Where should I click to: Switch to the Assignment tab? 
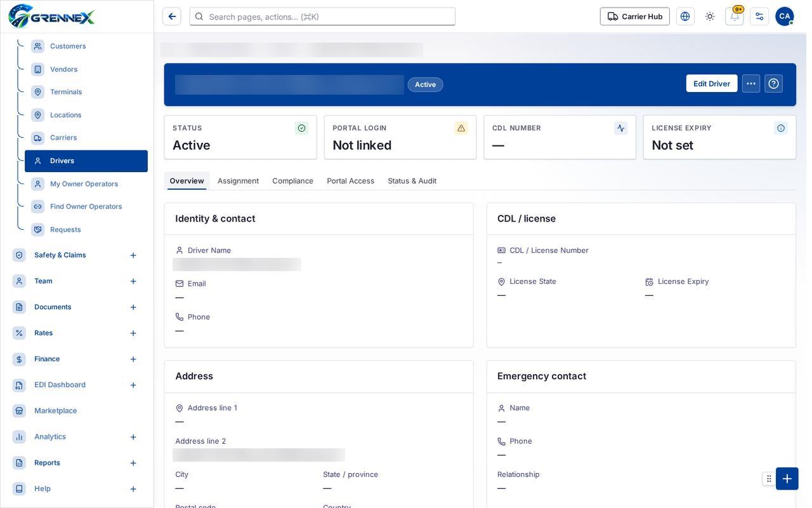point(238,181)
